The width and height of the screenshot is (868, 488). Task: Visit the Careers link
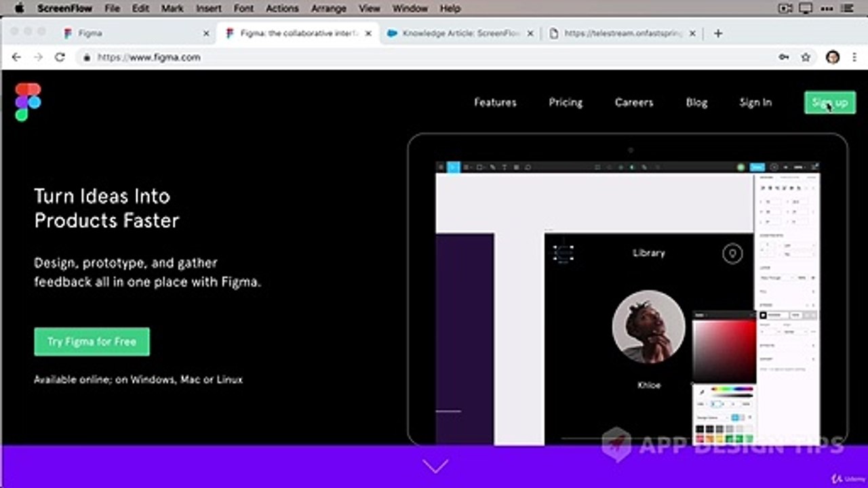634,102
